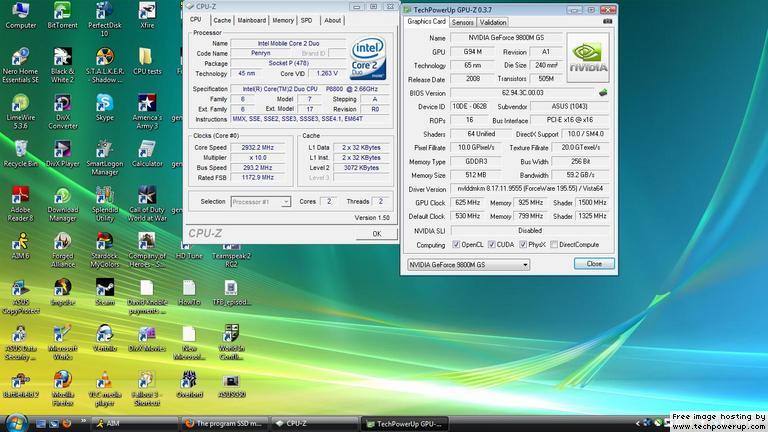This screenshot has width=768, height=432.
Task: Click the Close button in GPU-Z
Action: point(594,264)
